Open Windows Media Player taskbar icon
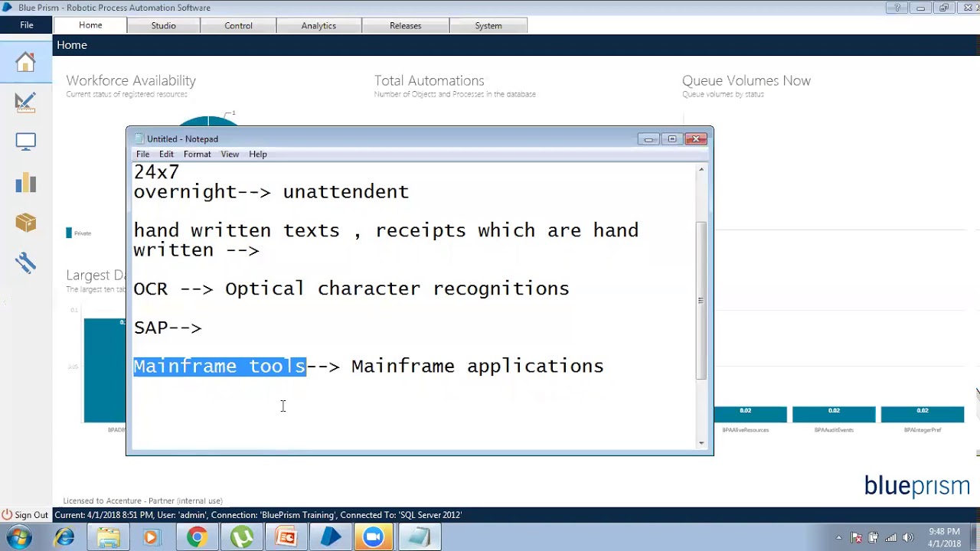The width and height of the screenshot is (980, 551). 151,537
